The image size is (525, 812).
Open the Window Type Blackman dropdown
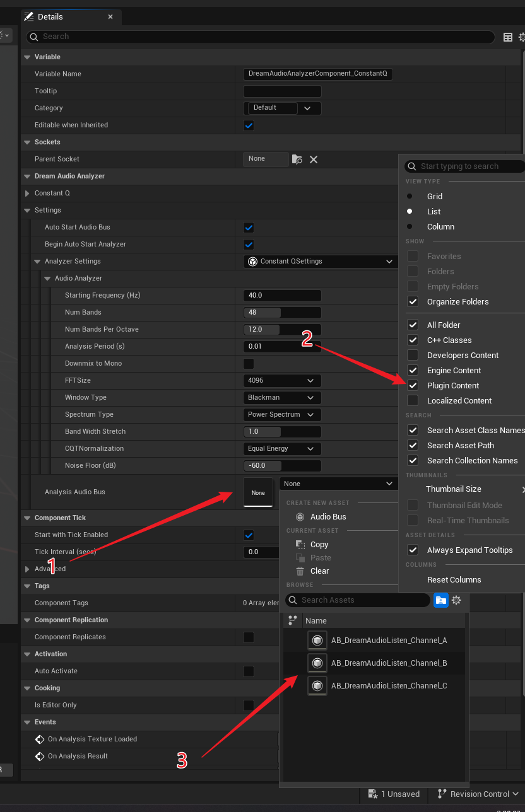282,398
